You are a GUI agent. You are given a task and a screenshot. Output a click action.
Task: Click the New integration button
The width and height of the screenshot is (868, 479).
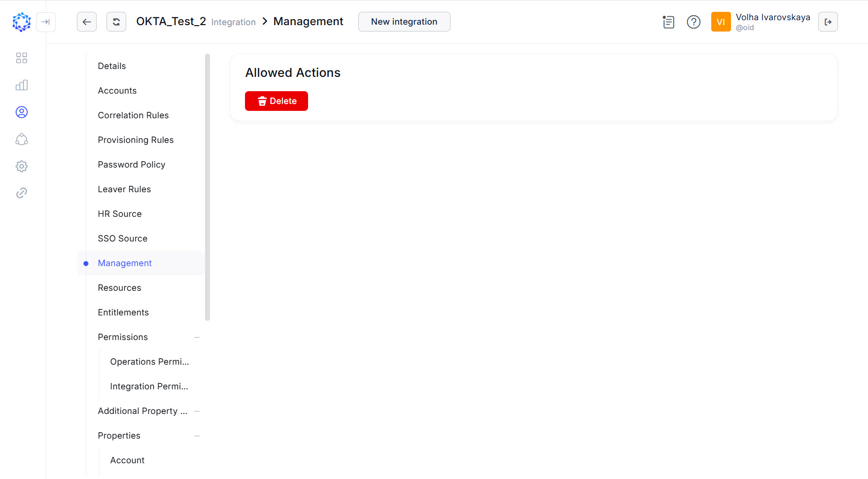pos(404,22)
